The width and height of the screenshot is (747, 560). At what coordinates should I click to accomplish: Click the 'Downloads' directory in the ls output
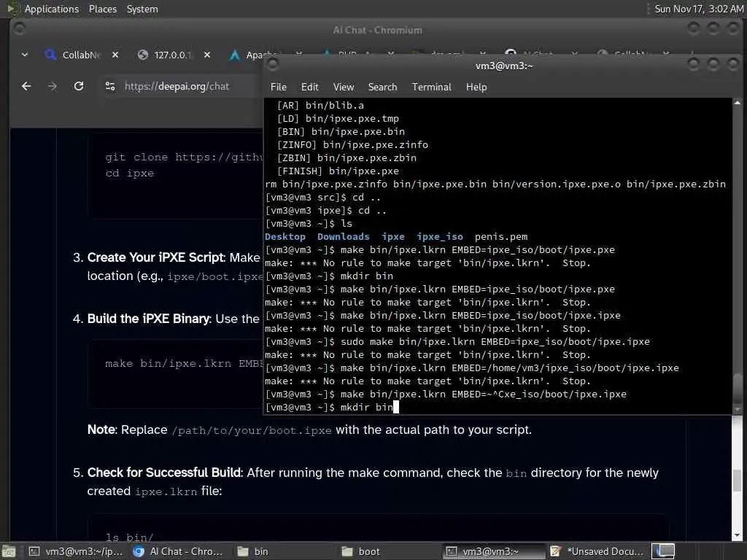(343, 237)
